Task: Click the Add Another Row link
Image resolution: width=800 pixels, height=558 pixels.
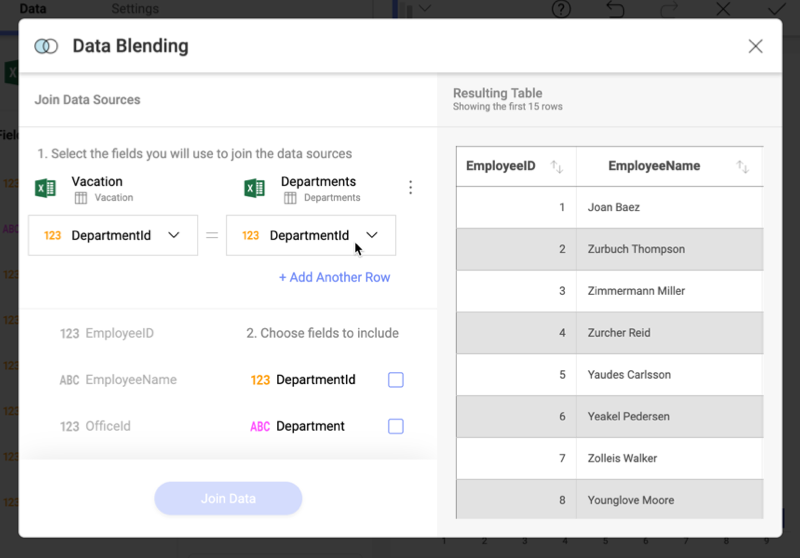Action: 334,277
